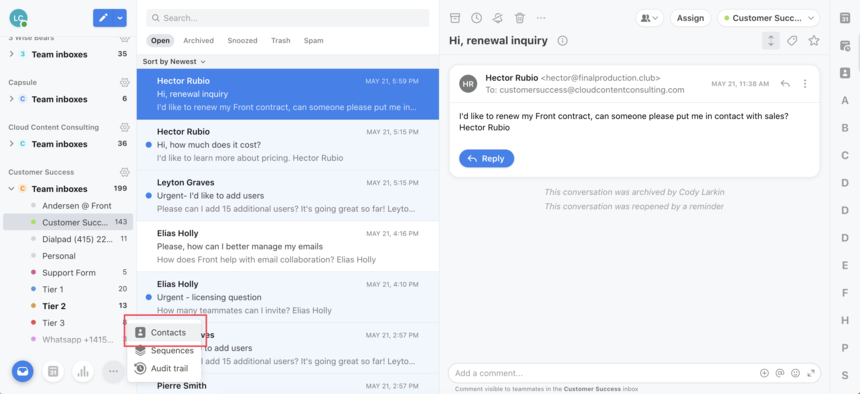Viewport: 860px width, 394px height.
Task: Star the renewal inquiry conversation
Action: tap(814, 41)
